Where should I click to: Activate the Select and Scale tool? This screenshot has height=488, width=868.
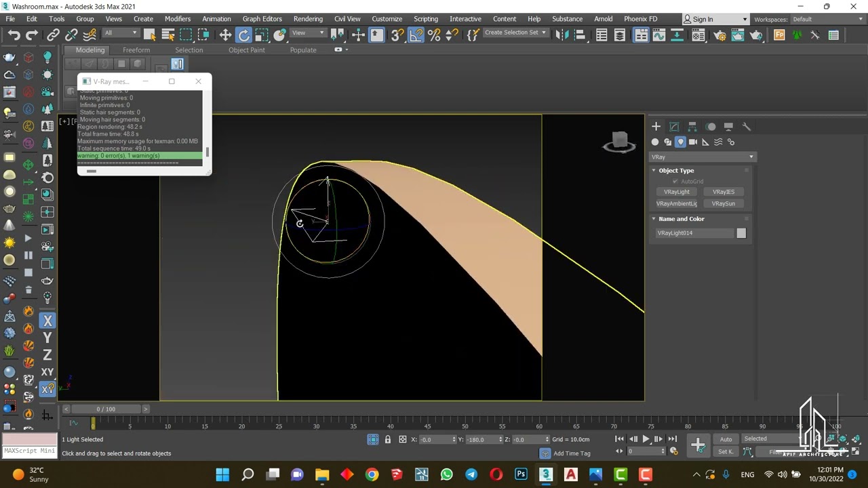point(262,35)
